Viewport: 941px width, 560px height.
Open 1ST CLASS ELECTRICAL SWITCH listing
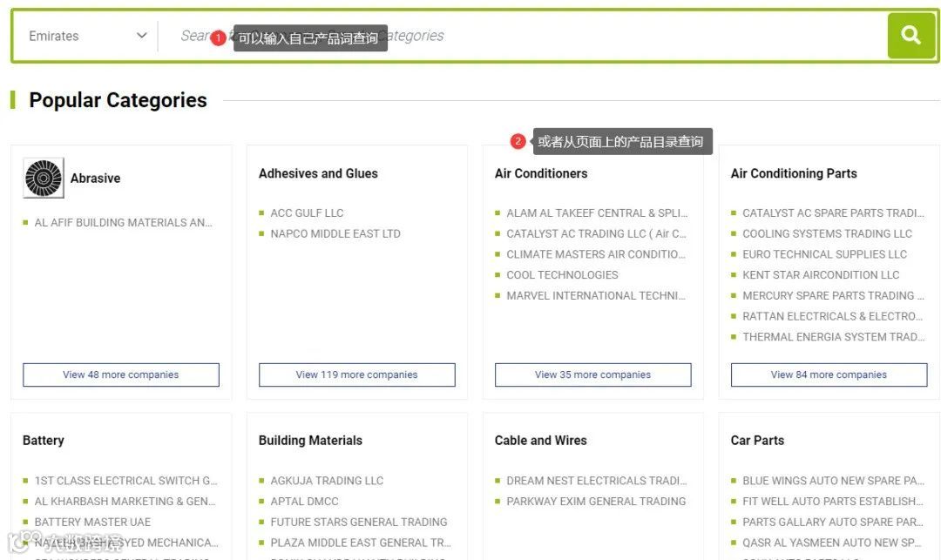pos(125,481)
